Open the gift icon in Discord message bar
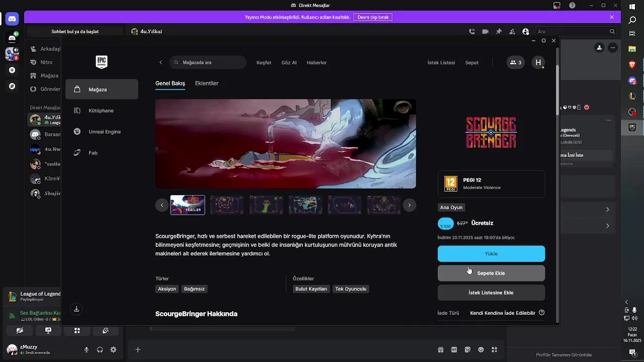 (441, 349)
